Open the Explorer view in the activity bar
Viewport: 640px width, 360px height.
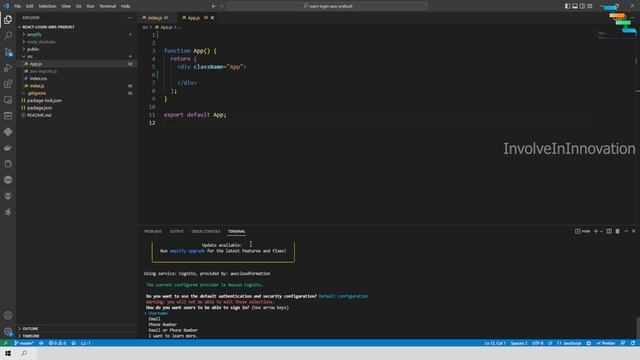click(8, 20)
